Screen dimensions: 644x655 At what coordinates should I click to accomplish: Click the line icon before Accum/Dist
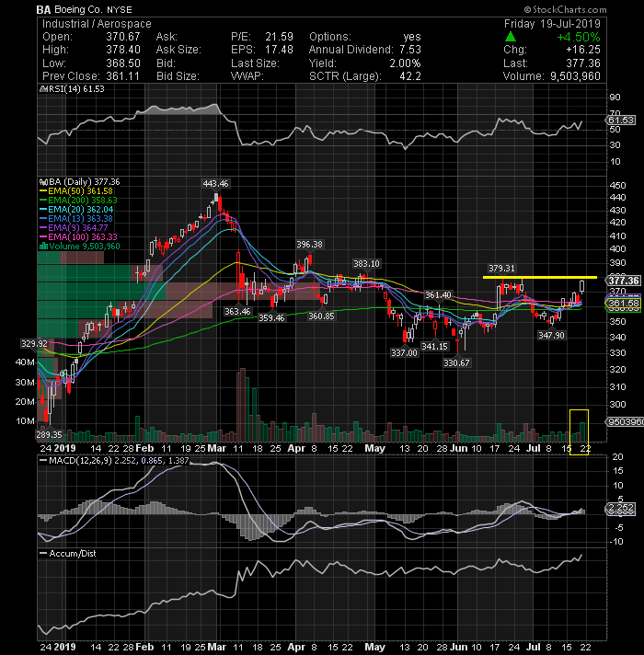coord(42,553)
